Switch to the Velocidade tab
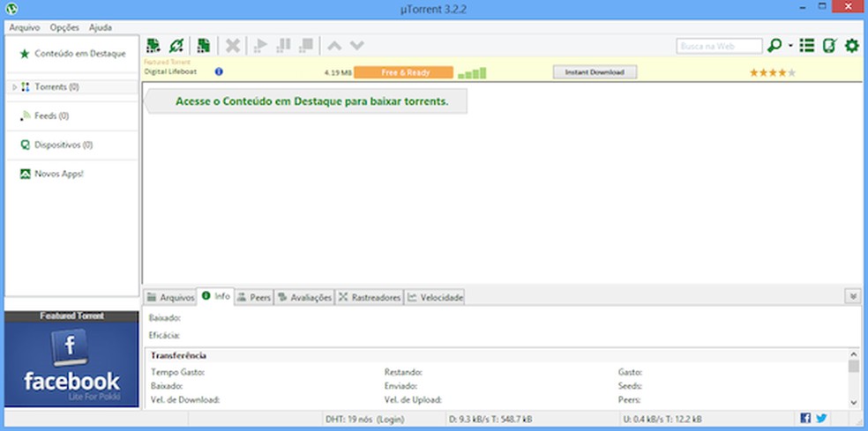The height and width of the screenshot is (431, 868). [435, 297]
